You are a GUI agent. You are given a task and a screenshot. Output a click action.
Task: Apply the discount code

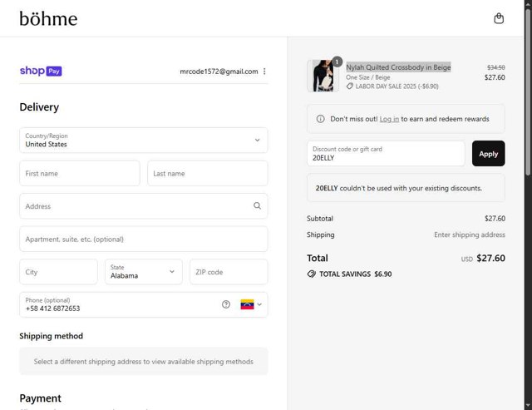click(x=488, y=153)
